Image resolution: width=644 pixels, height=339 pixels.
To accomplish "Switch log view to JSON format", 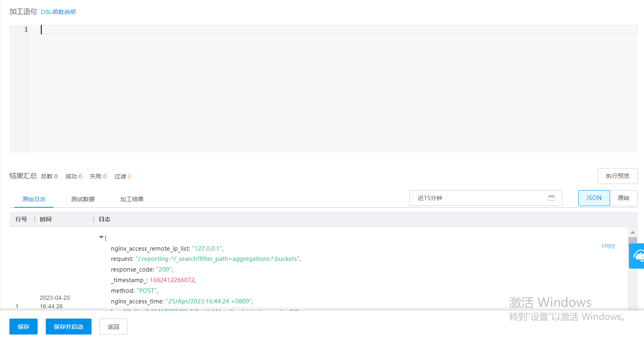I will (594, 198).
